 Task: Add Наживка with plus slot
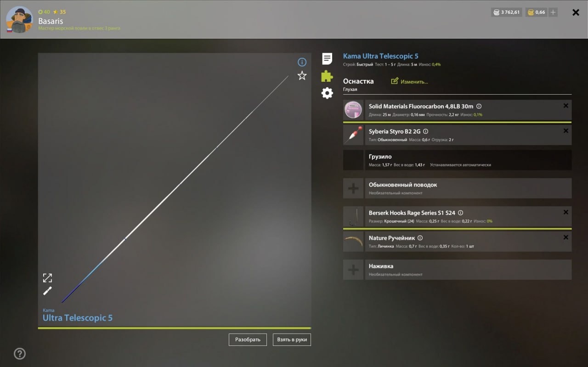pyautogui.click(x=353, y=270)
